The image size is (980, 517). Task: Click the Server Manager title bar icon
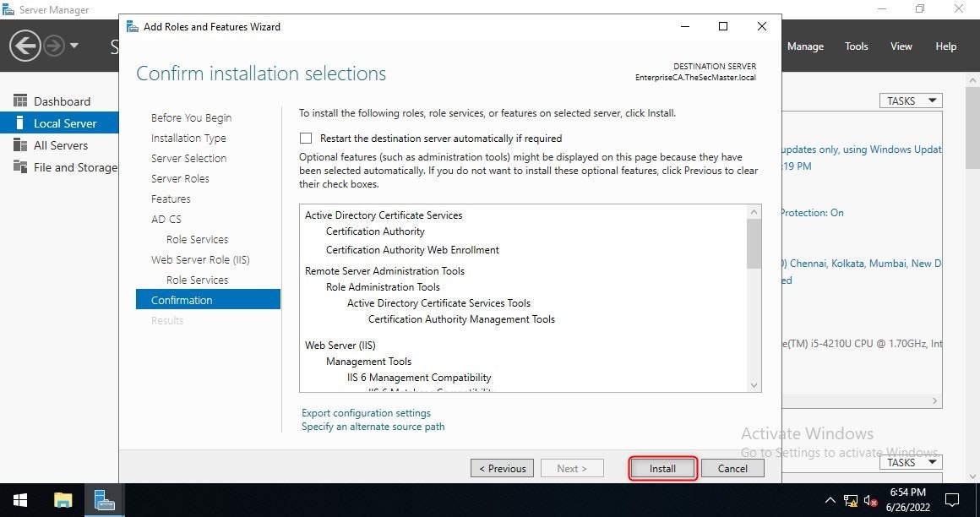click(8, 9)
